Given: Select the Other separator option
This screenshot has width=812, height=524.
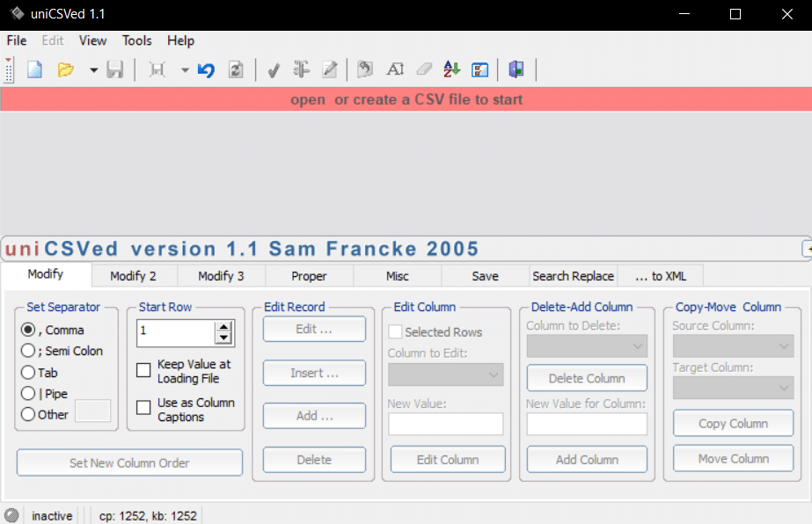Looking at the screenshot, I should tap(28, 414).
